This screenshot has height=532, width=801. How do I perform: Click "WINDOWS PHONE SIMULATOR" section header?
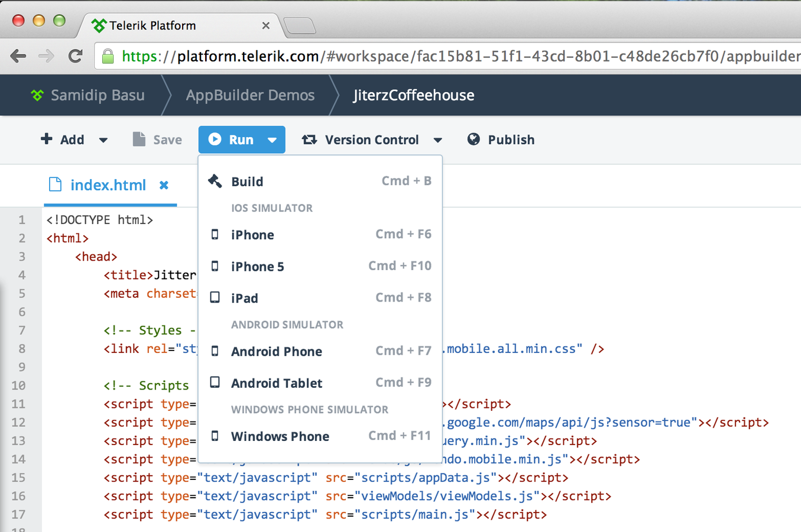310,410
